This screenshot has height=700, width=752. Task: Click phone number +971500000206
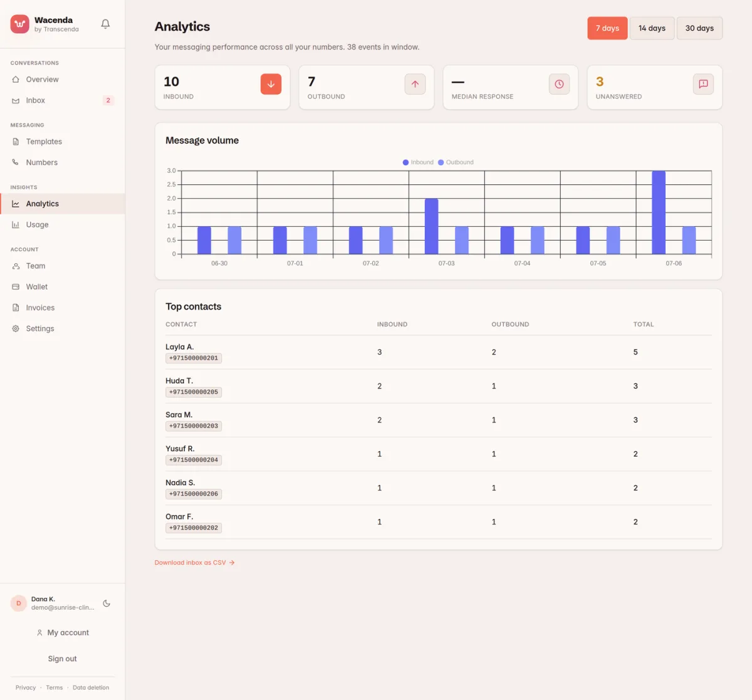point(194,494)
